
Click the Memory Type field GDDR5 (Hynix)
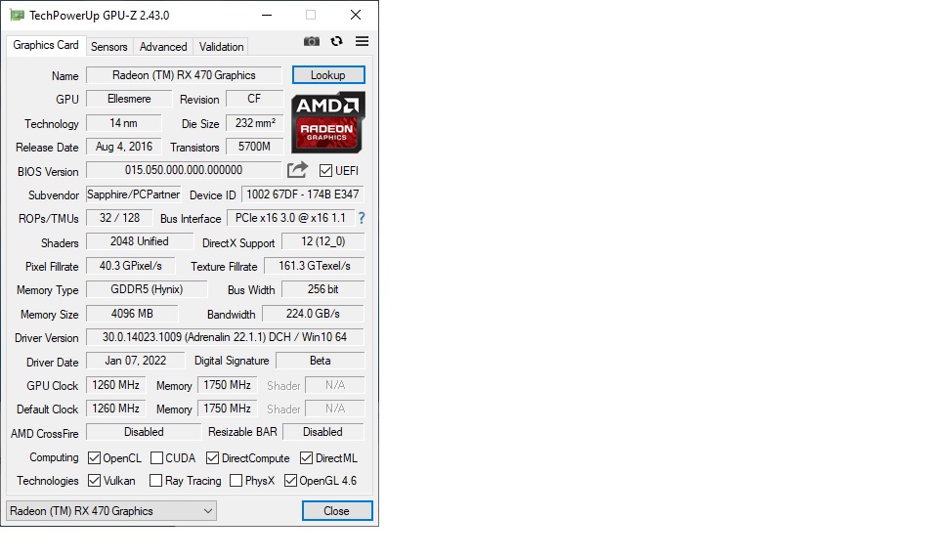[x=147, y=289]
